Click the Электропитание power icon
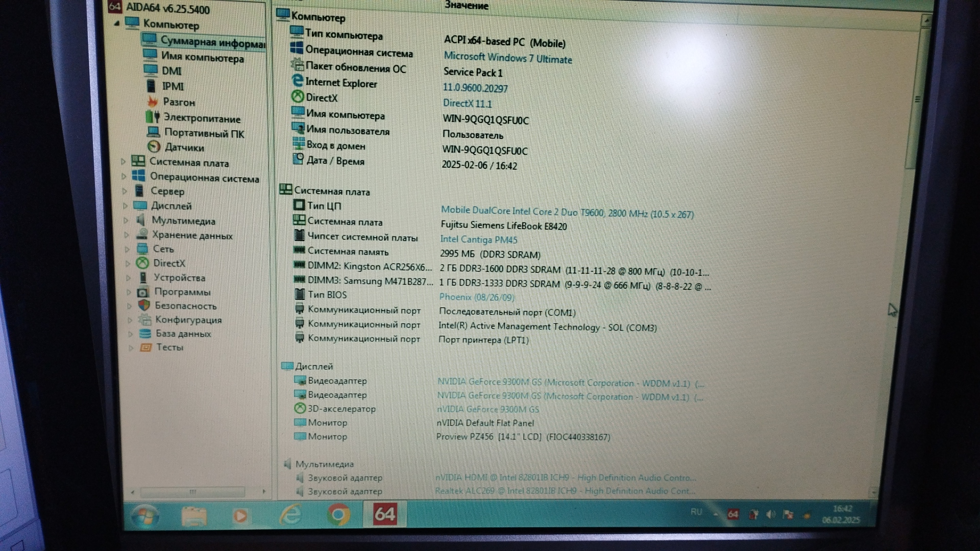 pyautogui.click(x=153, y=117)
